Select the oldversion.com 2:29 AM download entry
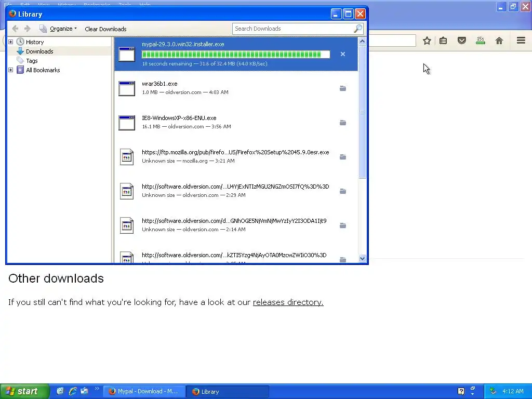The height and width of the screenshot is (399, 532). point(236,191)
